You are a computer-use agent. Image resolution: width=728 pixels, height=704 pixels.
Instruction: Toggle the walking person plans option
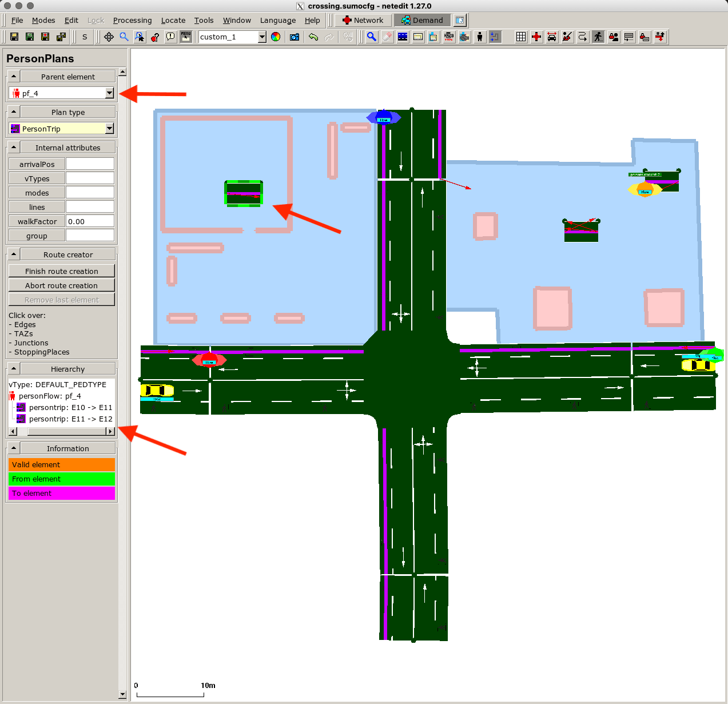(598, 37)
